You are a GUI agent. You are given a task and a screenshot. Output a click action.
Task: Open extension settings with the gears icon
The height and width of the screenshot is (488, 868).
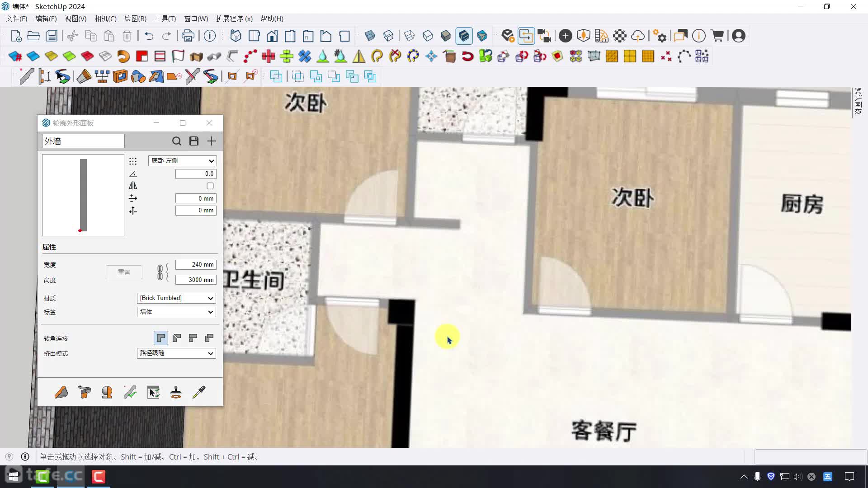660,36
